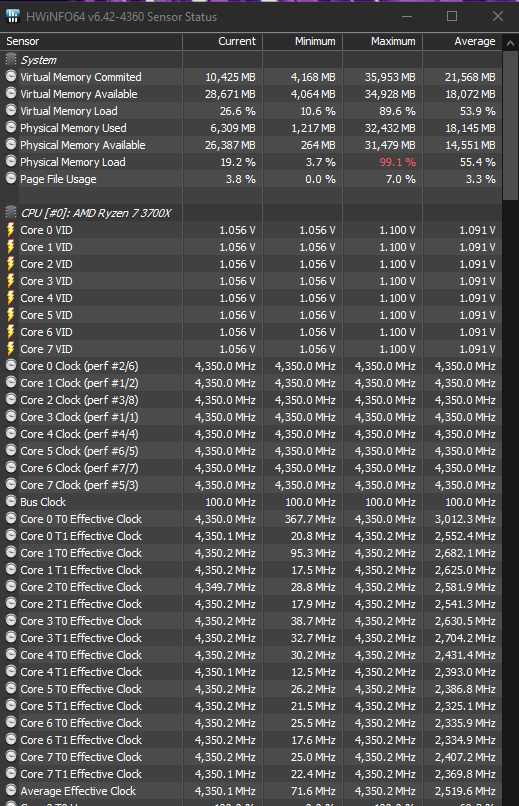The image size is (519, 806).
Task: Click the Average column header
Action: pyautogui.click(x=462, y=41)
